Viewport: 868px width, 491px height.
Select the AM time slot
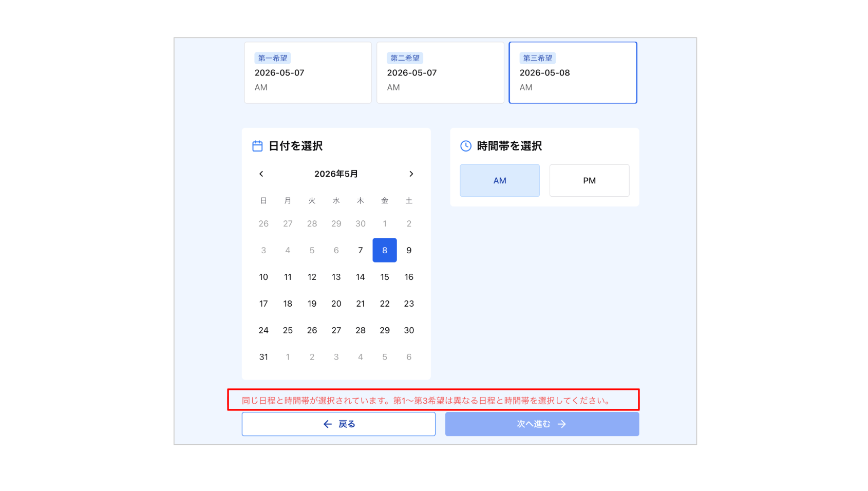(x=500, y=180)
